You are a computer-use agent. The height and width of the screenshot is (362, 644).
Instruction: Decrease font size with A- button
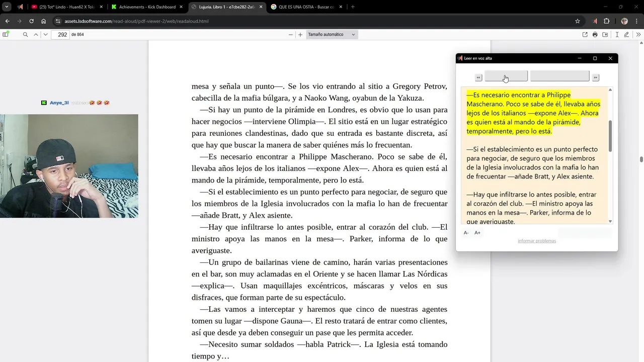466,233
